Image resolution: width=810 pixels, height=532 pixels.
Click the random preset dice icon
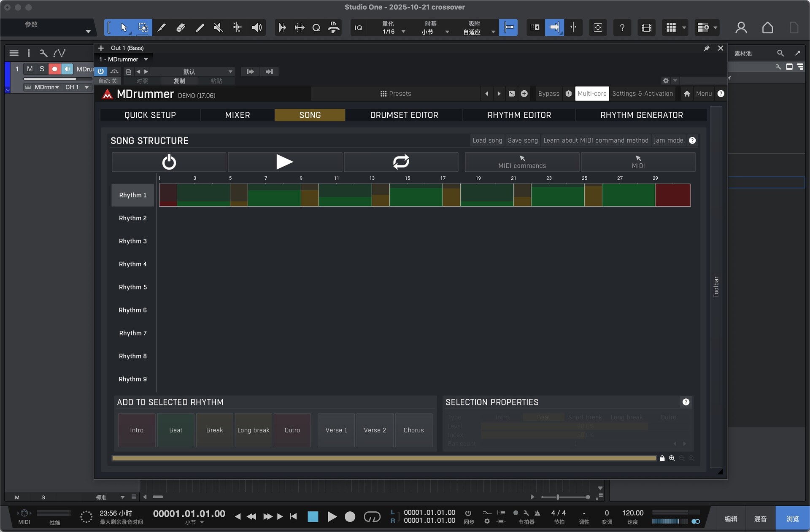coord(512,94)
